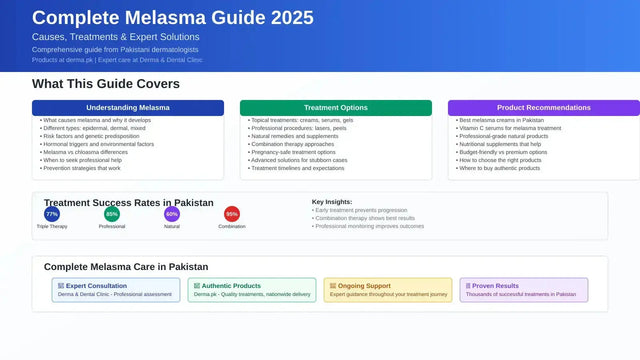Click 'Expert guidance throughout your treatment journey'
This screenshot has height=360, width=640.
click(389, 294)
